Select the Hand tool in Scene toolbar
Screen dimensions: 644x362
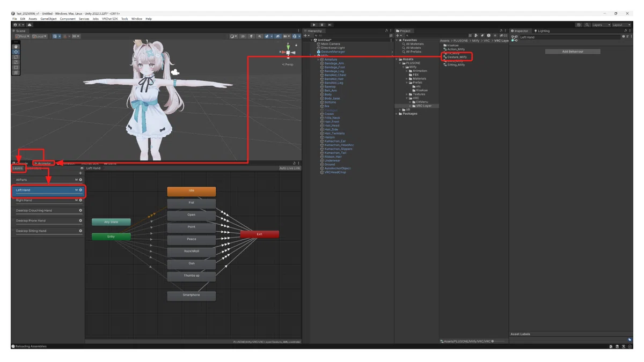click(x=16, y=47)
